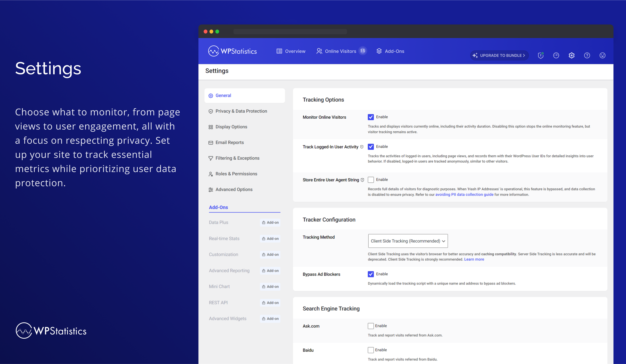Open avoiding PII data collection guide link
This screenshot has width=626, height=364.
pos(464,194)
